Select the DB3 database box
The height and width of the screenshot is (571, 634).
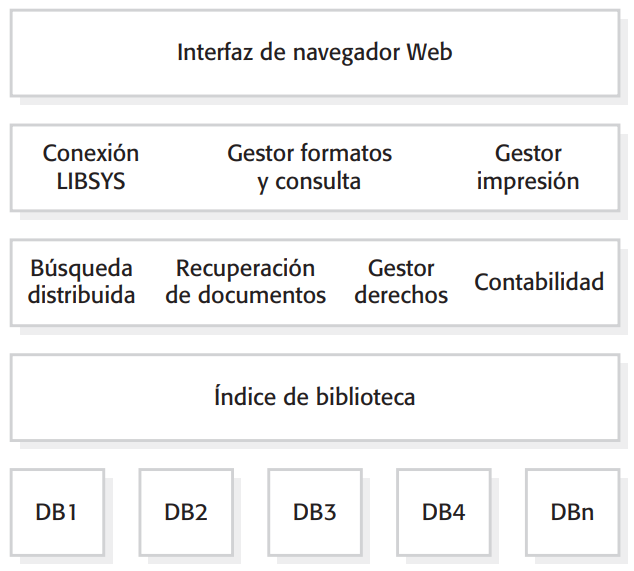pos(315,512)
